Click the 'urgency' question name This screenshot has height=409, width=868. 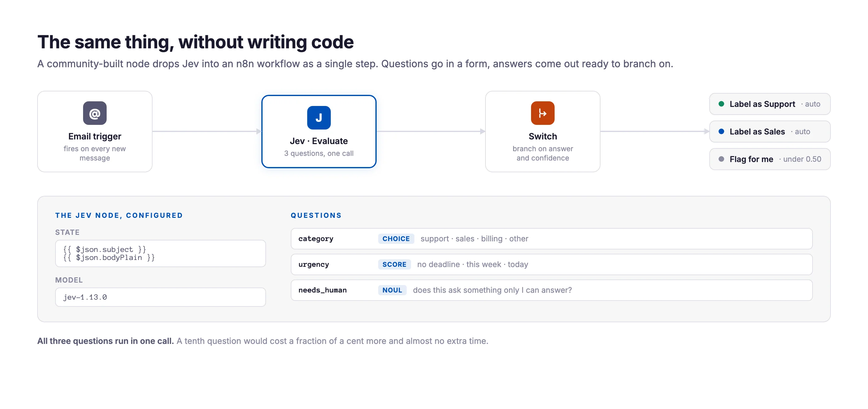click(x=314, y=265)
